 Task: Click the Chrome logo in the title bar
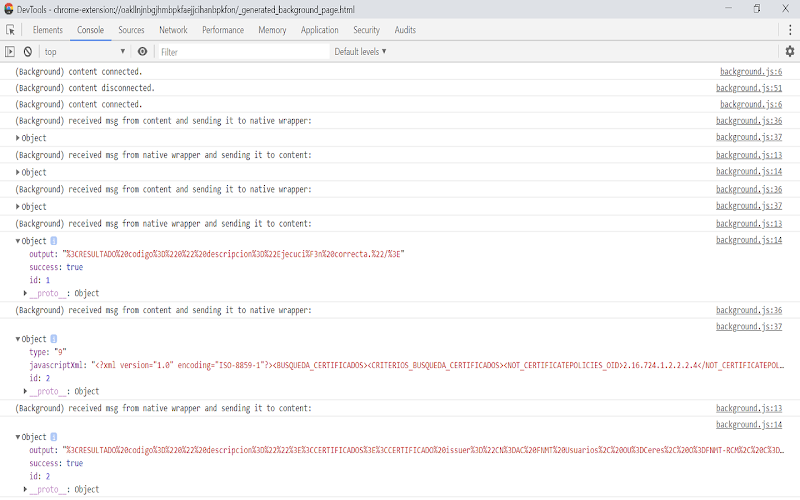8,9
